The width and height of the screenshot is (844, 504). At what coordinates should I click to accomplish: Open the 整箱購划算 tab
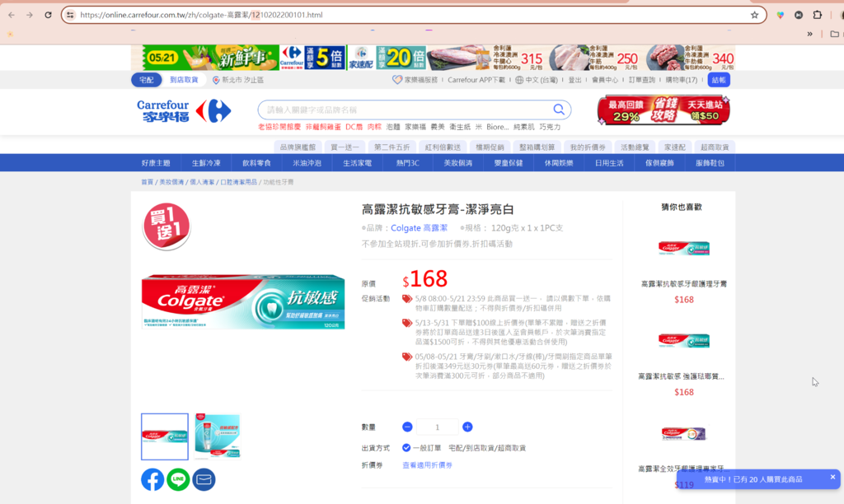click(x=537, y=147)
